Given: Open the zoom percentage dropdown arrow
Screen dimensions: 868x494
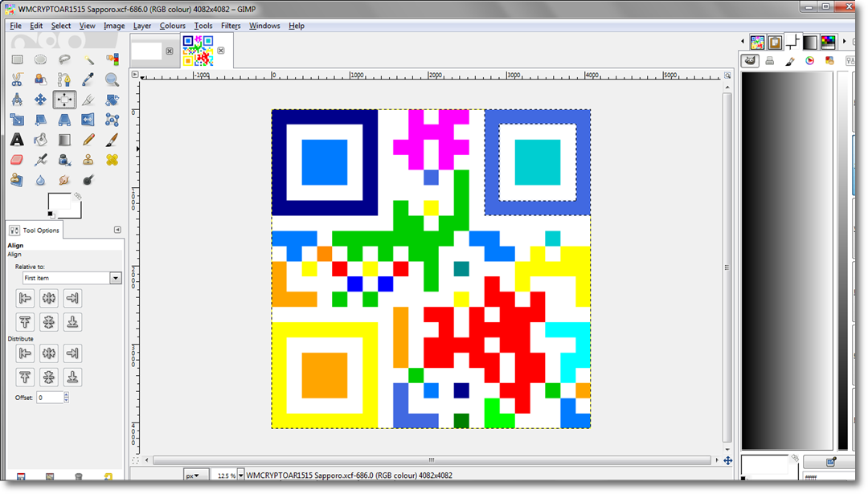Looking at the screenshot, I should (x=241, y=476).
